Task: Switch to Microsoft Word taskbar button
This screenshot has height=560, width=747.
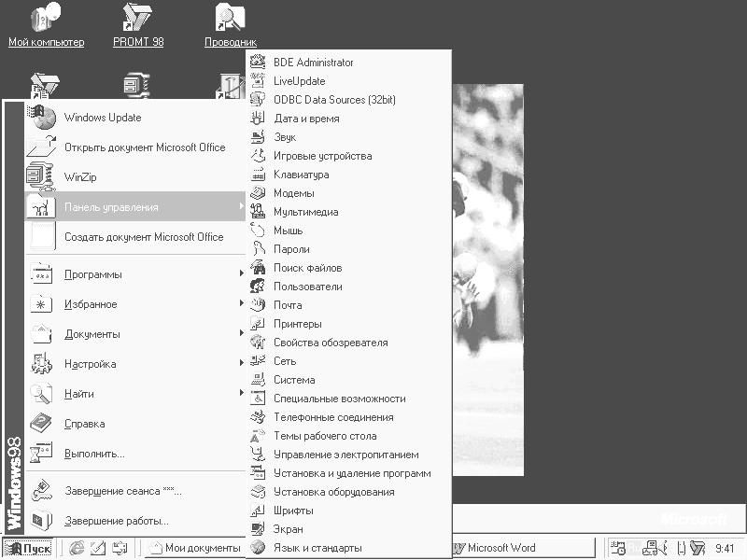Action: tap(523, 548)
